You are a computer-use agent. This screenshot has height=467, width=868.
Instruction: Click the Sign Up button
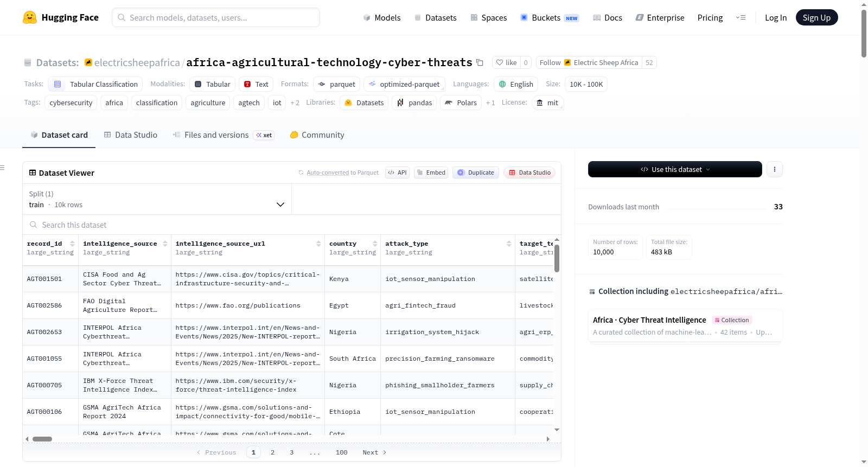click(x=816, y=17)
